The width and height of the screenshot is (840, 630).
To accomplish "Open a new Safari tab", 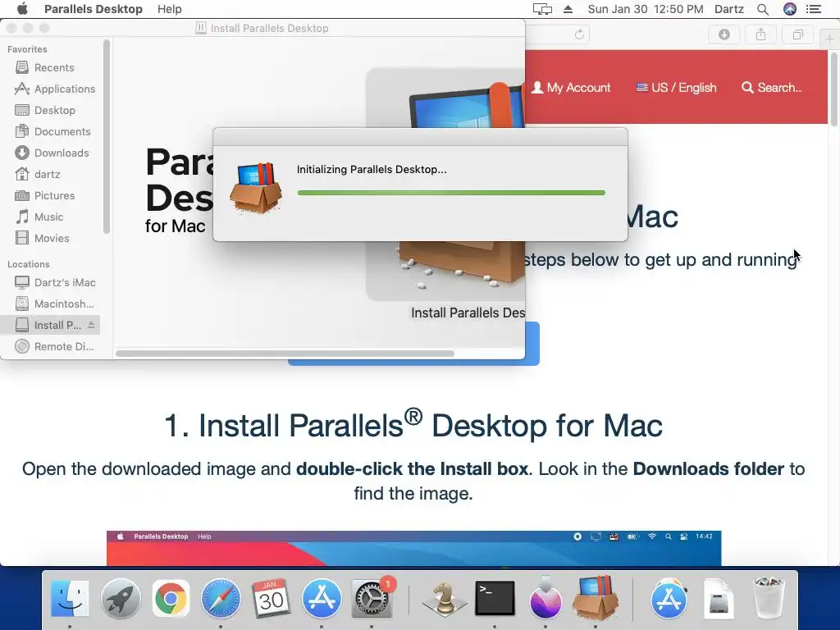I will point(829,39).
